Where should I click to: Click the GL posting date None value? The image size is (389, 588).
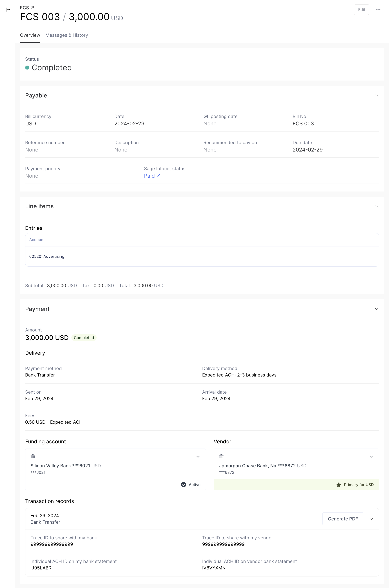(210, 123)
